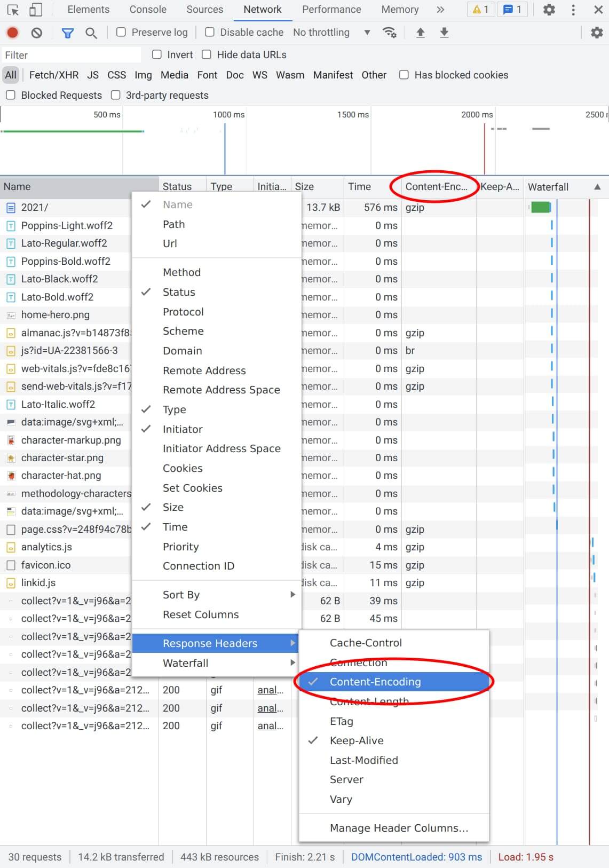Check the Disable cache option

[x=210, y=33]
